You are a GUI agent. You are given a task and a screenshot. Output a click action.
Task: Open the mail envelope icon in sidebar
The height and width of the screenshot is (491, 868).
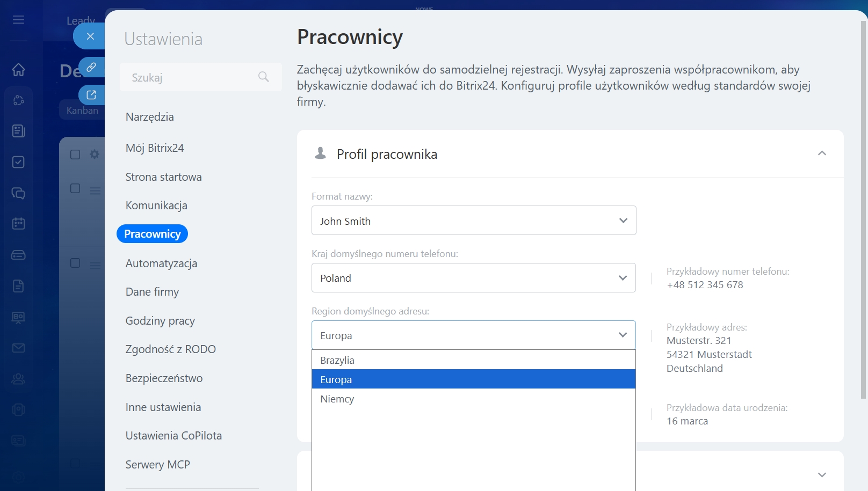pyautogui.click(x=18, y=348)
